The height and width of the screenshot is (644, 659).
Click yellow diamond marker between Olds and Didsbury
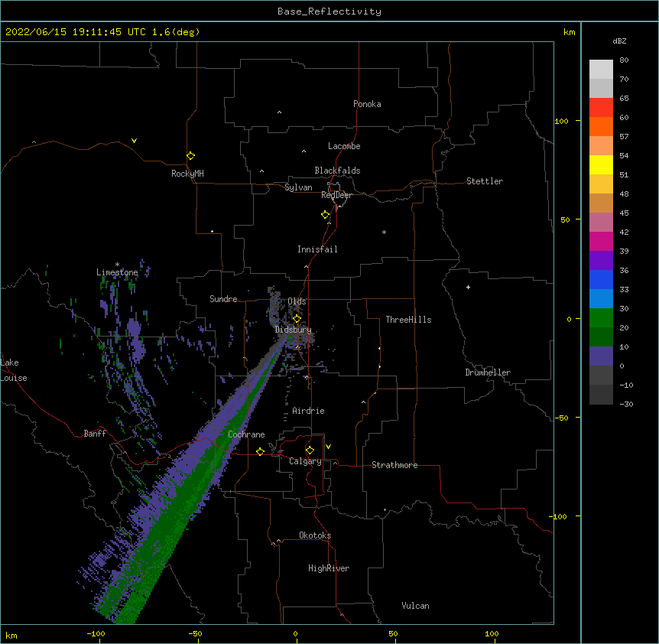(297, 318)
